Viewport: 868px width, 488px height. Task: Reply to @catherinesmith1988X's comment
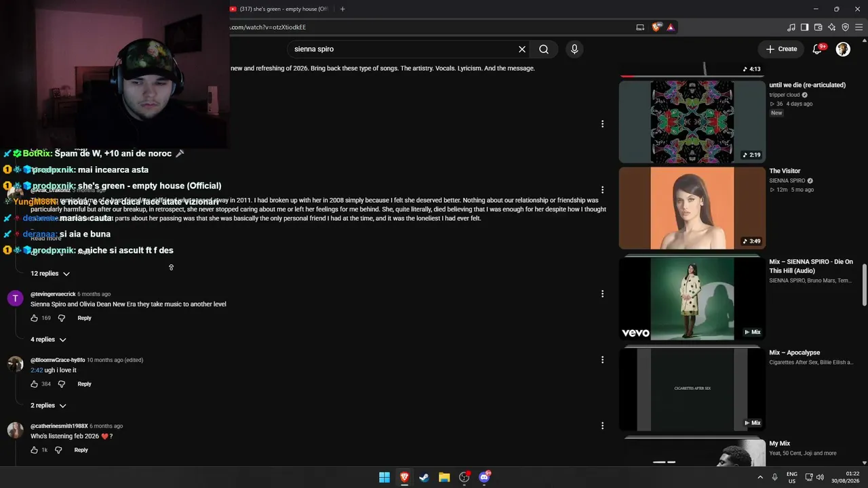81,450
